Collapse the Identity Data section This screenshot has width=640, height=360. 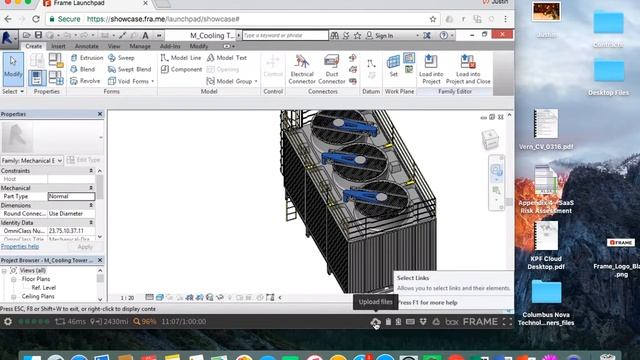(x=91, y=222)
